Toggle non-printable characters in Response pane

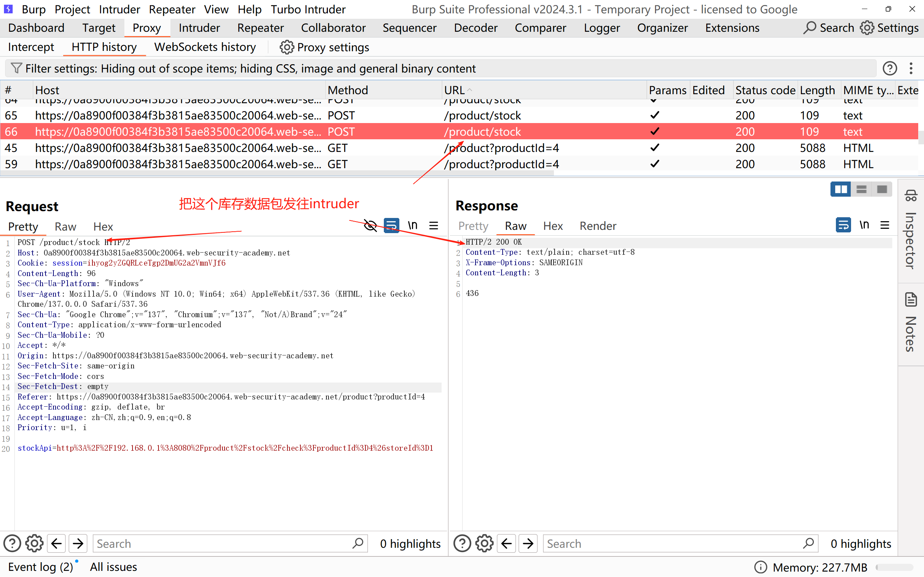(x=864, y=225)
